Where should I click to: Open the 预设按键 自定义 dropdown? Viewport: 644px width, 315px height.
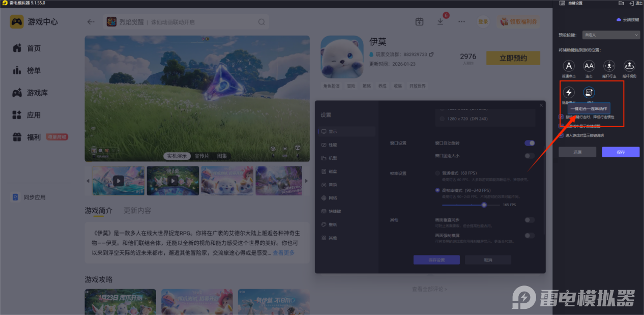(611, 35)
